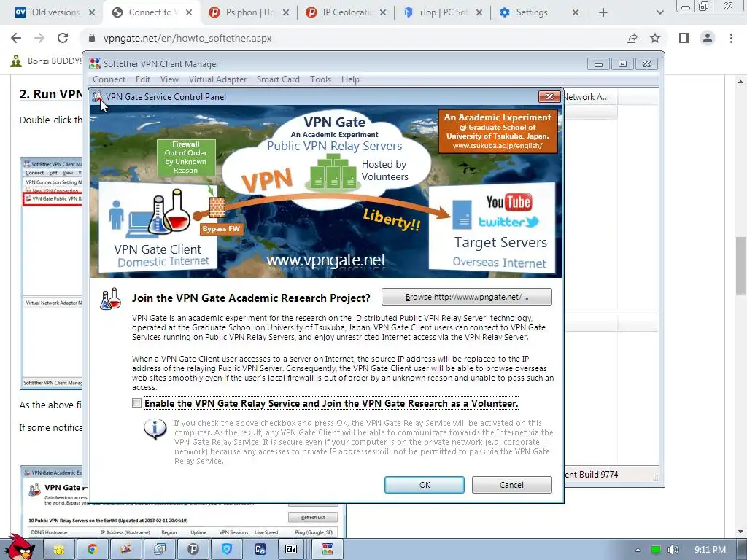Open the volume speaker tray icon
Image resolution: width=747 pixels, height=560 pixels.
click(x=673, y=550)
